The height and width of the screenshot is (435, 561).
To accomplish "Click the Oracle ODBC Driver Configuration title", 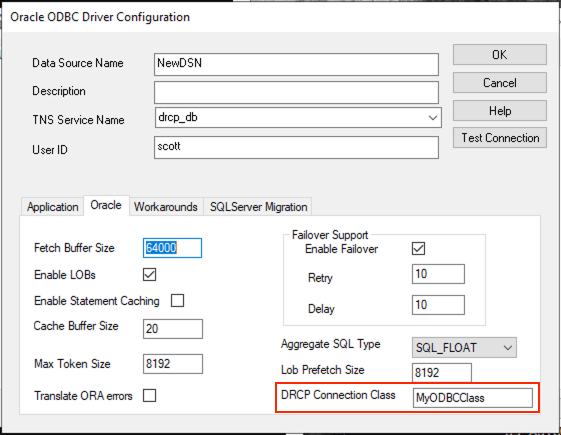I will point(100,17).
